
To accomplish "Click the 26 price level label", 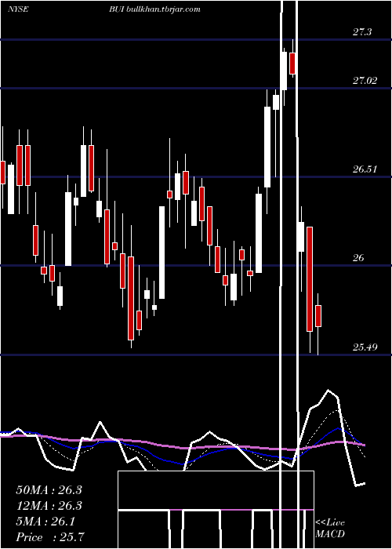I will point(358,258).
